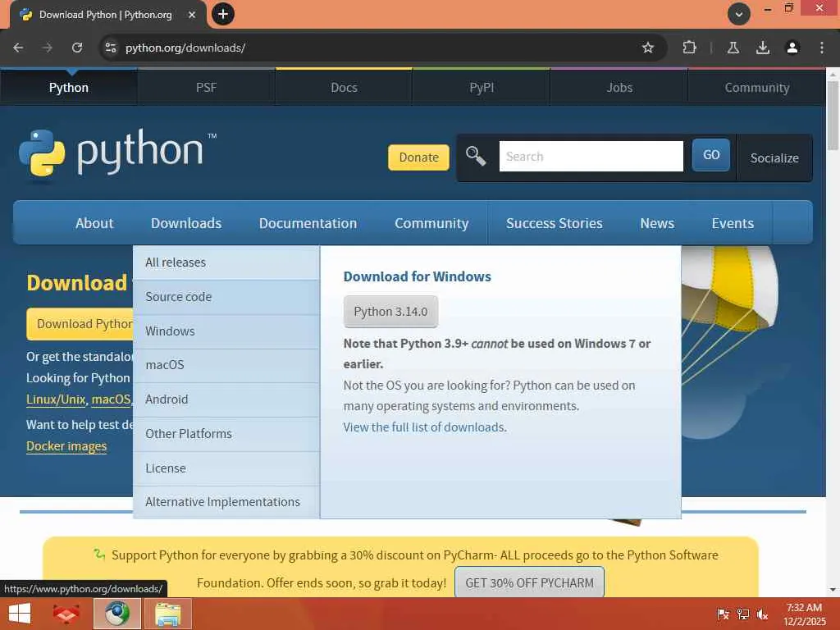Click the python logo
840x630 pixels.
(118, 153)
